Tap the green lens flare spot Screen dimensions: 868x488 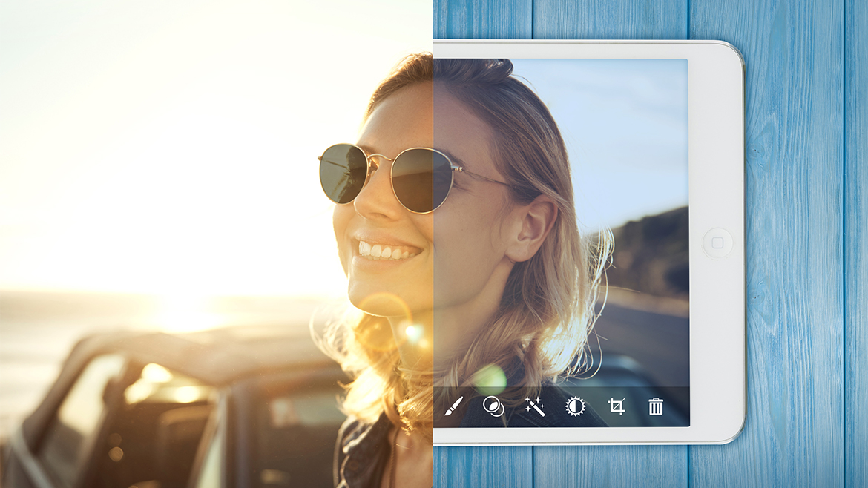click(x=490, y=379)
